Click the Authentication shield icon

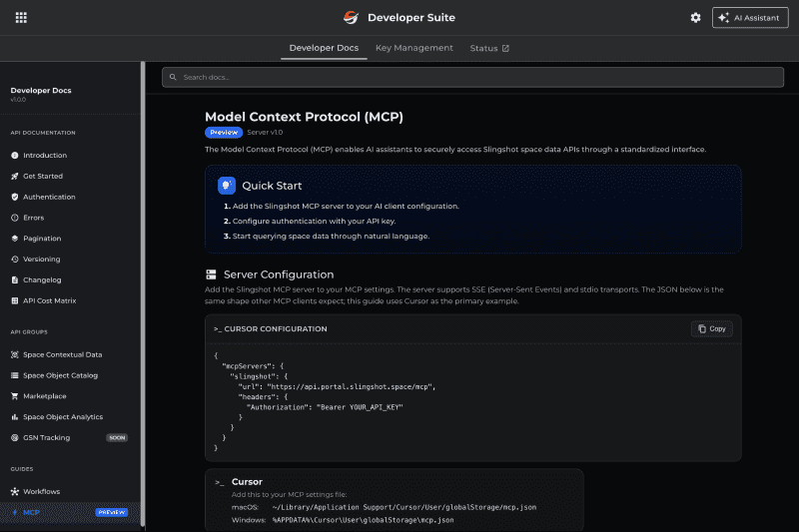click(15, 197)
